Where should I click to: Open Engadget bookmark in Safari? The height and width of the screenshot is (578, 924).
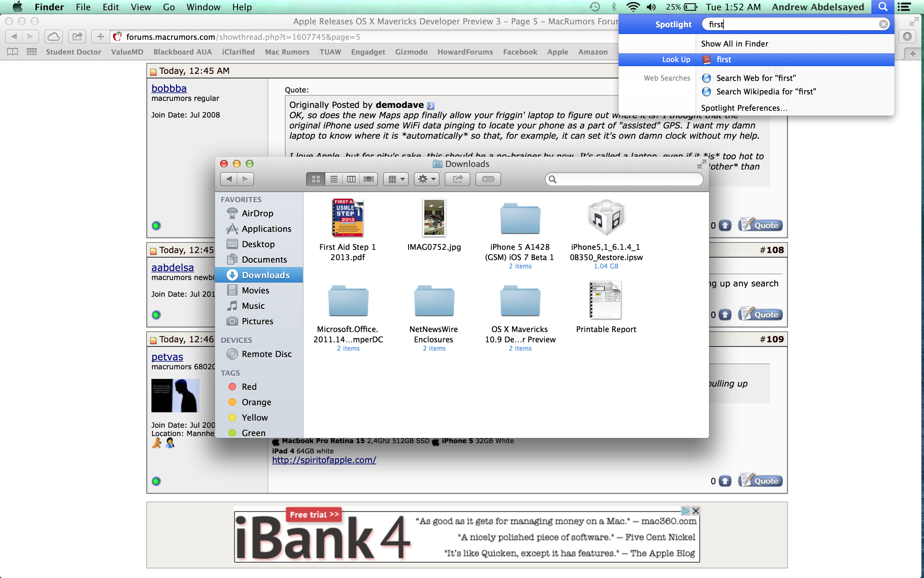click(x=368, y=52)
